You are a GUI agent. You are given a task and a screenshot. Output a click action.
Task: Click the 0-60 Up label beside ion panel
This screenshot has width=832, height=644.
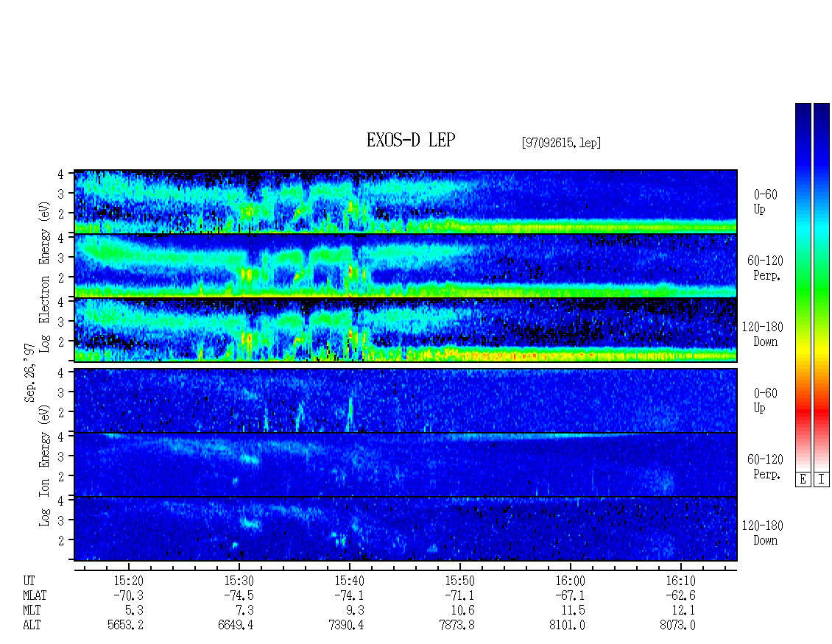[765, 400]
